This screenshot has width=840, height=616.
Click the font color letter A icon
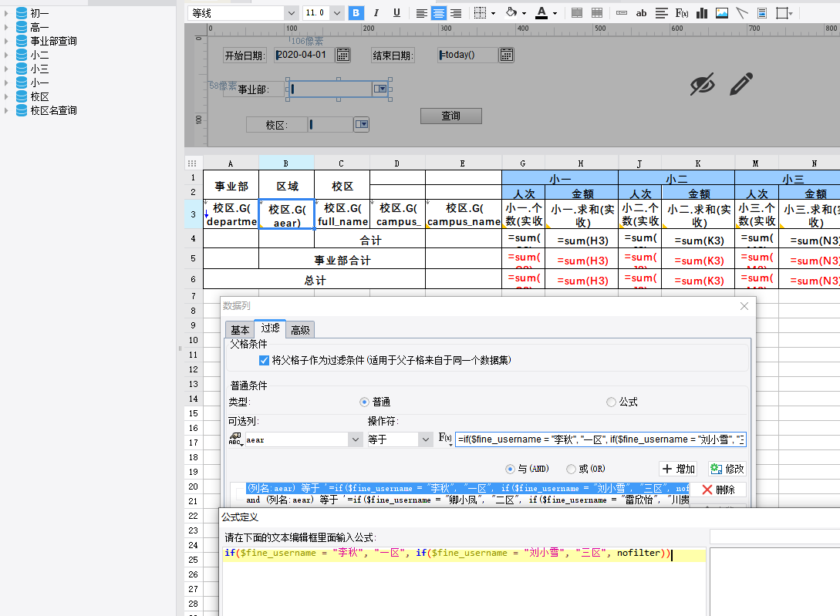click(541, 13)
